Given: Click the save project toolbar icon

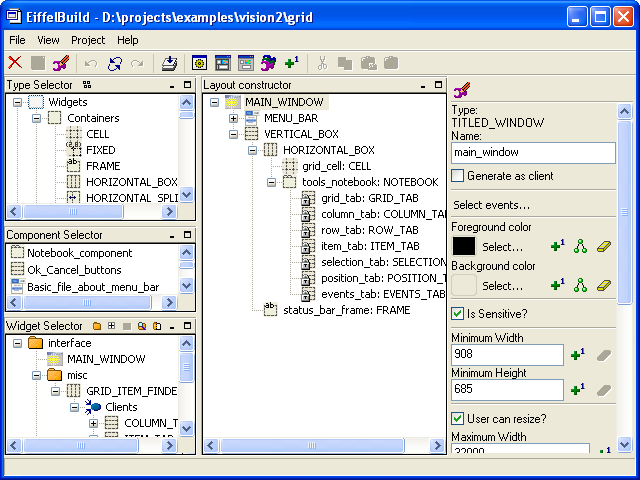Looking at the screenshot, I should (x=169, y=63).
